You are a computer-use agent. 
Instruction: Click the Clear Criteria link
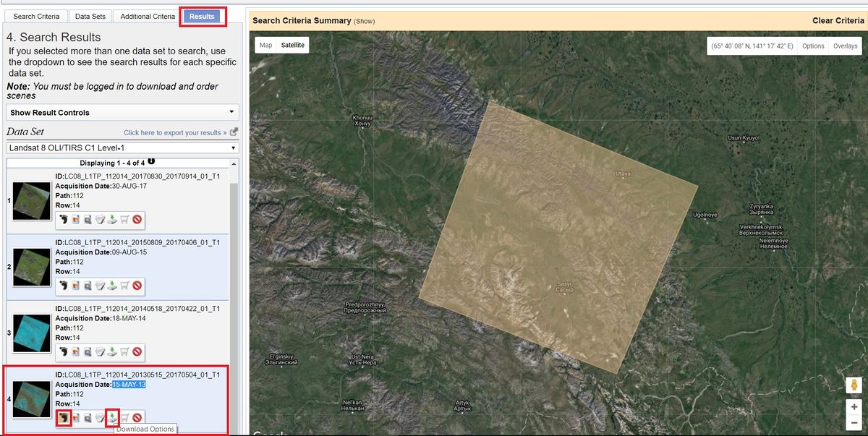coord(838,21)
